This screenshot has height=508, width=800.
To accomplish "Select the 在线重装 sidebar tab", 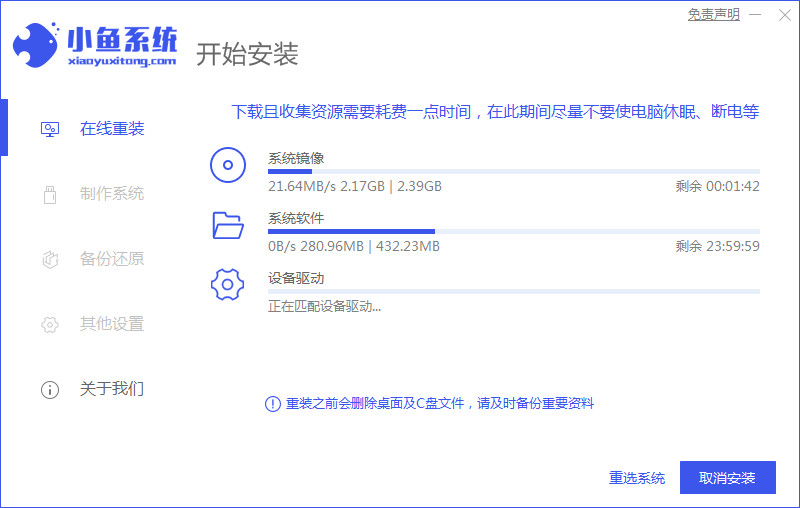I will pyautogui.click(x=111, y=129).
